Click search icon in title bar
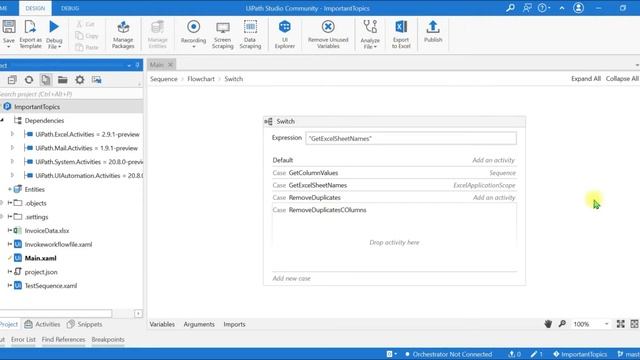 (510, 8)
